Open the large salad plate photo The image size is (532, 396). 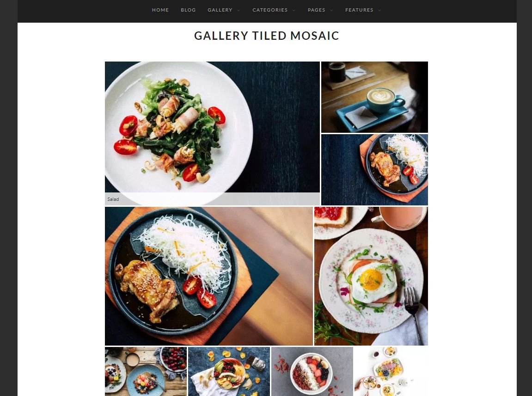pyautogui.click(x=213, y=127)
